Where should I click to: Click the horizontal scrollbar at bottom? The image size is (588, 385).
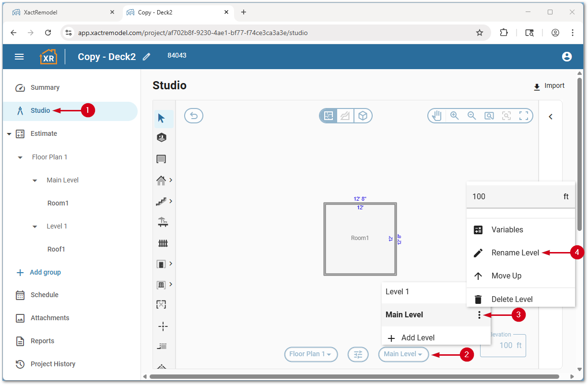354,376
